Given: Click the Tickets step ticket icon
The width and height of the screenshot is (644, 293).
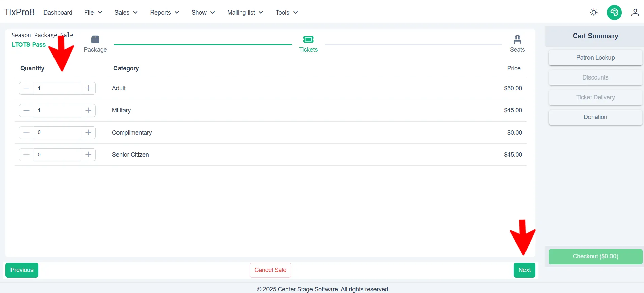Looking at the screenshot, I should 308,39.
